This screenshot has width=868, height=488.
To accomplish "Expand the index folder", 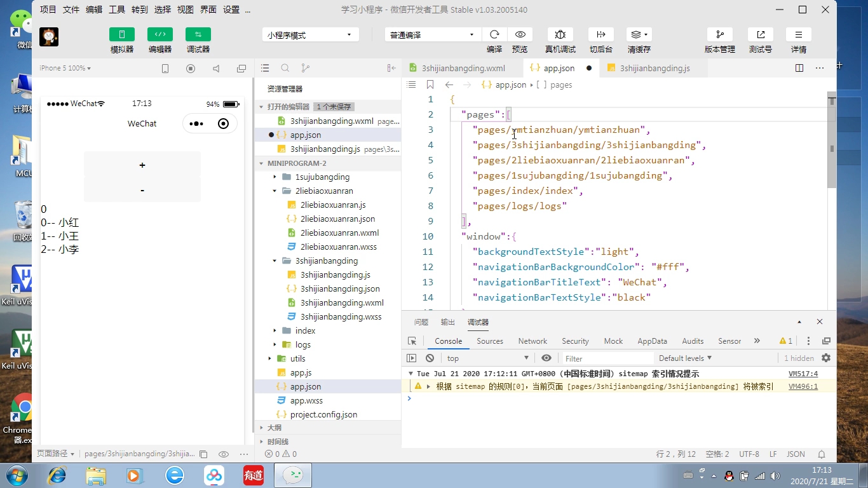I will pyautogui.click(x=275, y=330).
